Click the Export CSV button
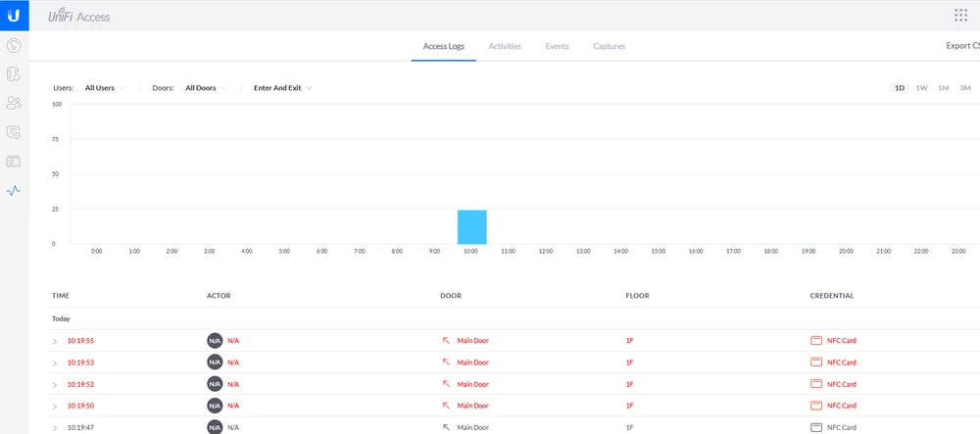This screenshot has height=434, width=980. (x=961, y=46)
